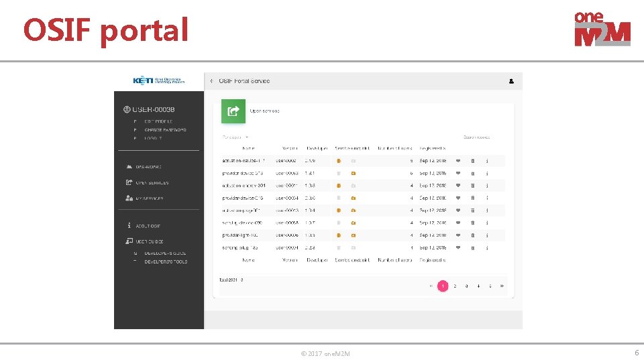Delete the actuation-device row with 5 users
The width and height of the screenshot is (644, 362).
pos(473,161)
